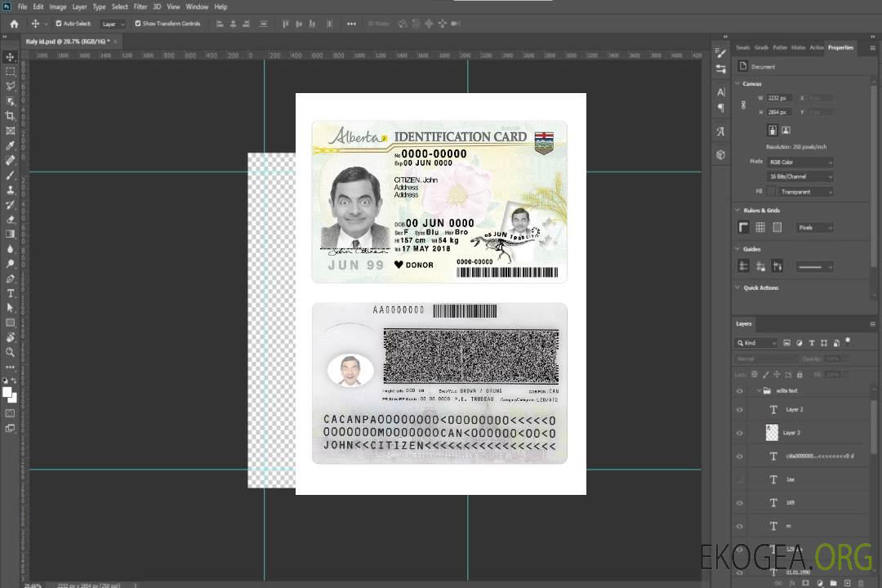Image resolution: width=882 pixels, height=588 pixels.
Task: Click the foreground color swatch
Action: click(x=7, y=393)
